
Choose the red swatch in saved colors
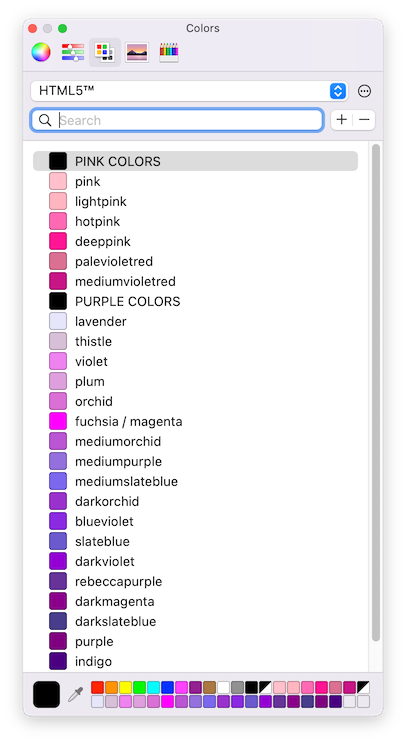pos(98,688)
